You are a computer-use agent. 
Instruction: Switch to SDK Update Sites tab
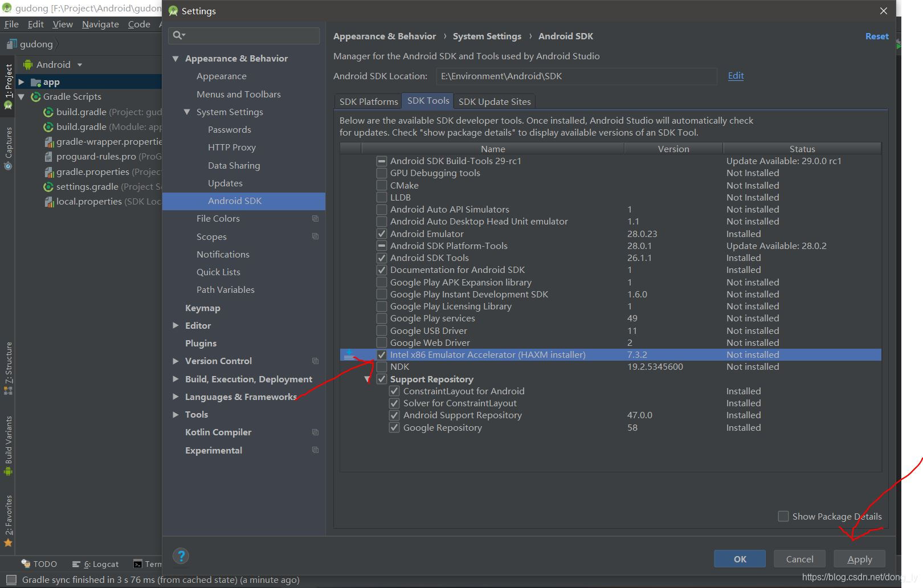[495, 101]
